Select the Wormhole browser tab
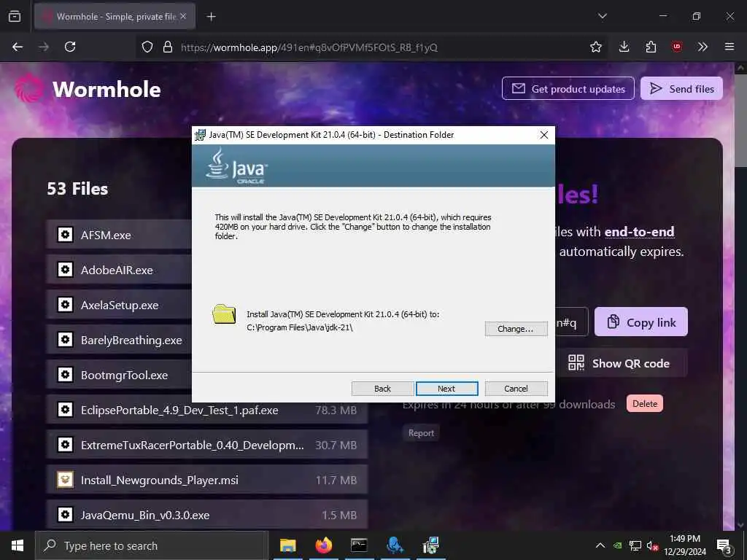This screenshot has width=747, height=560. click(x=115, y=17)
